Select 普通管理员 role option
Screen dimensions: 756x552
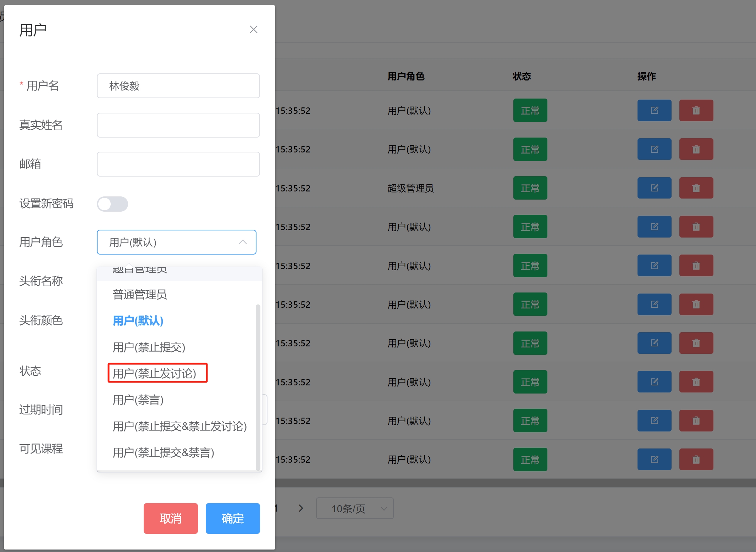pos(140,294)
